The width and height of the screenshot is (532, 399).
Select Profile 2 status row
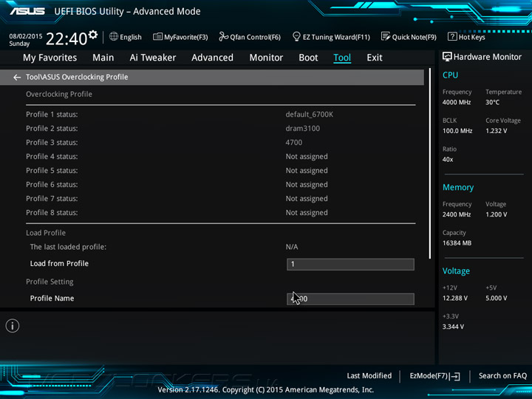tap(220, 129)
